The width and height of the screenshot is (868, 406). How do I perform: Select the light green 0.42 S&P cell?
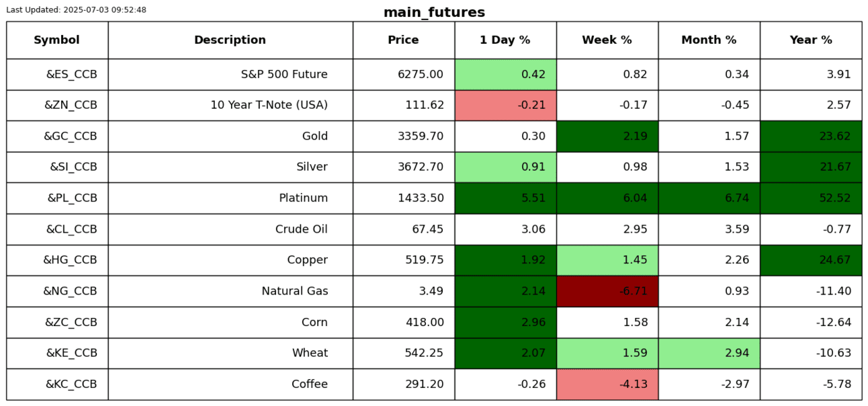[505, 75]
